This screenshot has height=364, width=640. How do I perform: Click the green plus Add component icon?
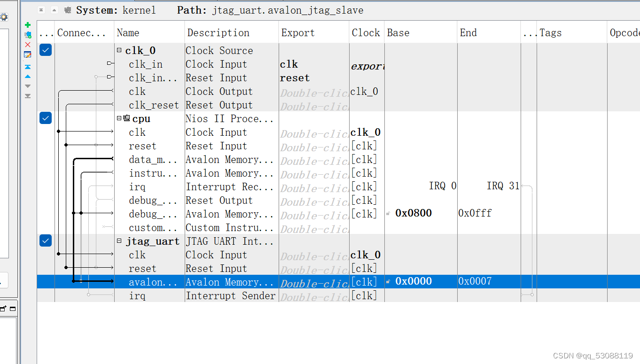click(x=28, y=25)
